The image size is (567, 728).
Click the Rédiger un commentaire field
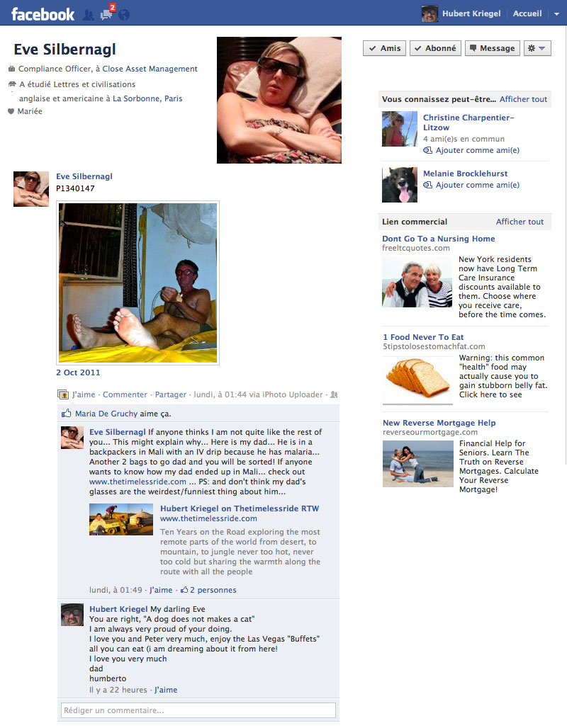tap(198, 710)
